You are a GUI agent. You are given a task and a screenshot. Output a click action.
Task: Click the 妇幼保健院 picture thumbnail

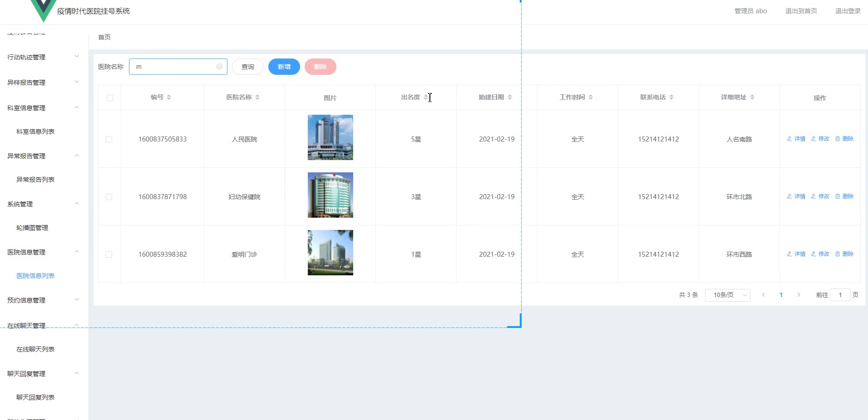click(330, 195)
